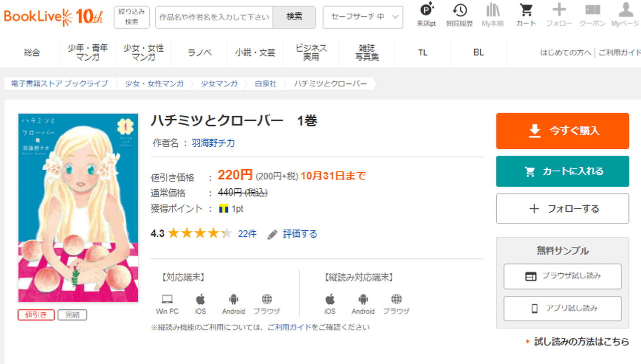Click the 白泉社 breadcrumb link

pyautogui.click(x=265, y=84)
